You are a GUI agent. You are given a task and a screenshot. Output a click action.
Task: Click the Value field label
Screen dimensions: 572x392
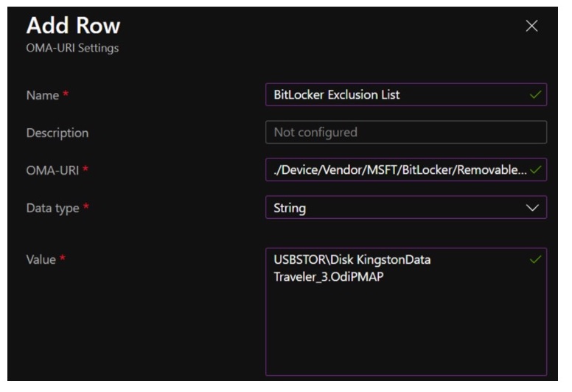tap(42, 260)
